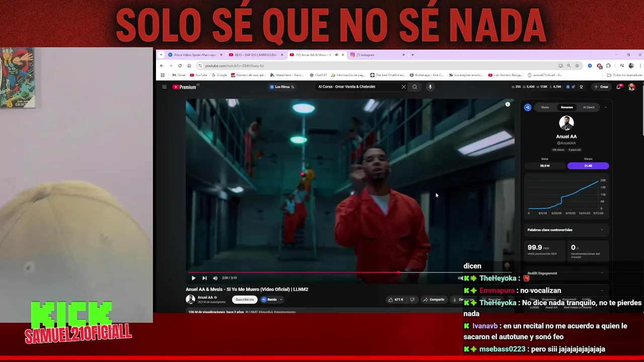644x362 pixels.
Task: Bookmark this page with the star
Action: (577, 66)
